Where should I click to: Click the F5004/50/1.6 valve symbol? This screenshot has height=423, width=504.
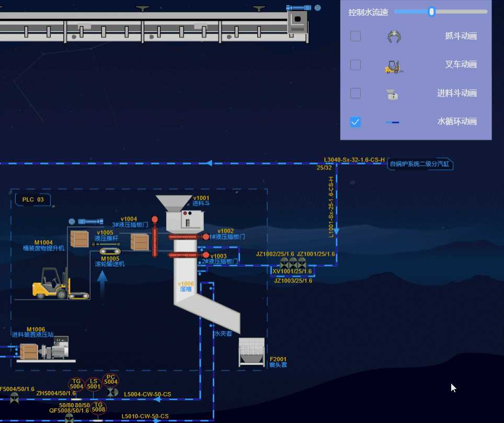click(14, 399)
